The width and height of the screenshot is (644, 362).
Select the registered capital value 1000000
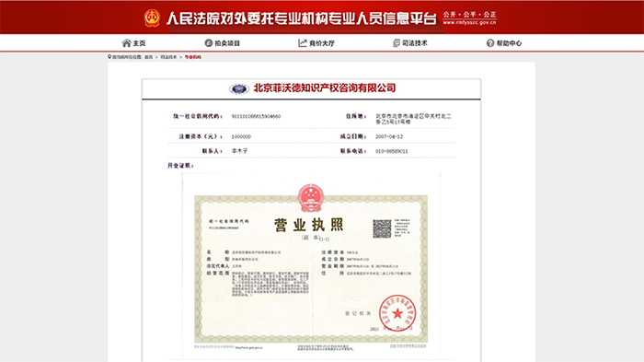(x=241, y=136)
